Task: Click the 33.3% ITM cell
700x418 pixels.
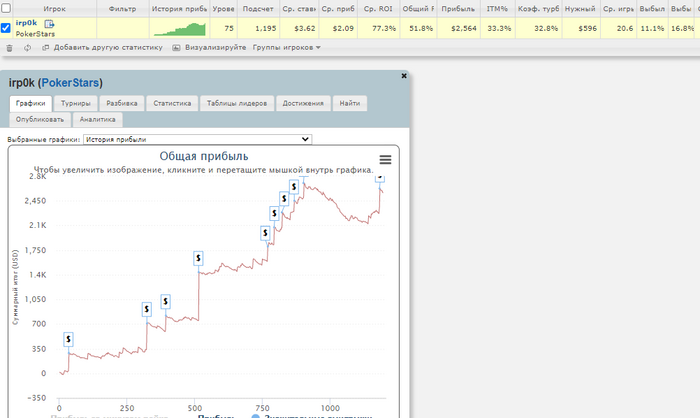Action: (x=499, y=28)
